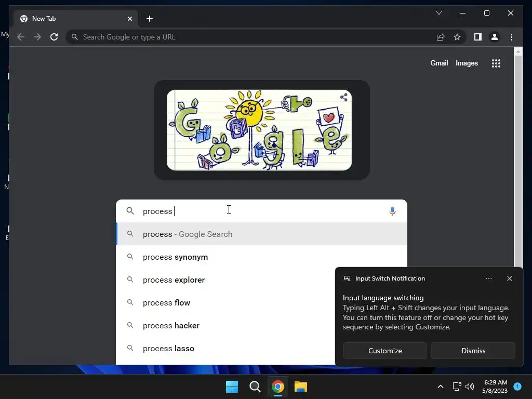Choose the 'process - Google Search' suggestion
The width and height of the screenshot is (532, 399).
pyautogui.click(x=262, y=234)
